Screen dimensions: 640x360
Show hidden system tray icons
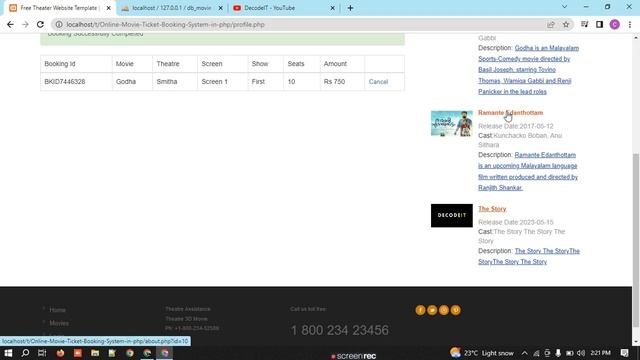point(524,353)
